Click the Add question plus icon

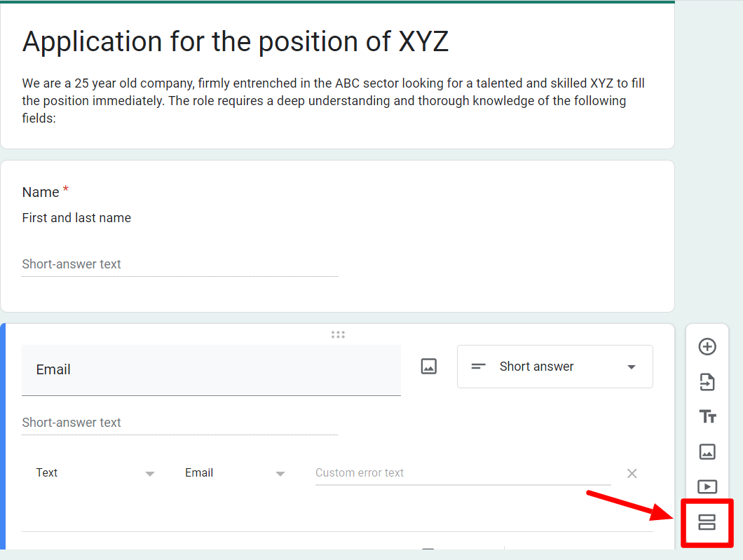[x=707, y=347]
